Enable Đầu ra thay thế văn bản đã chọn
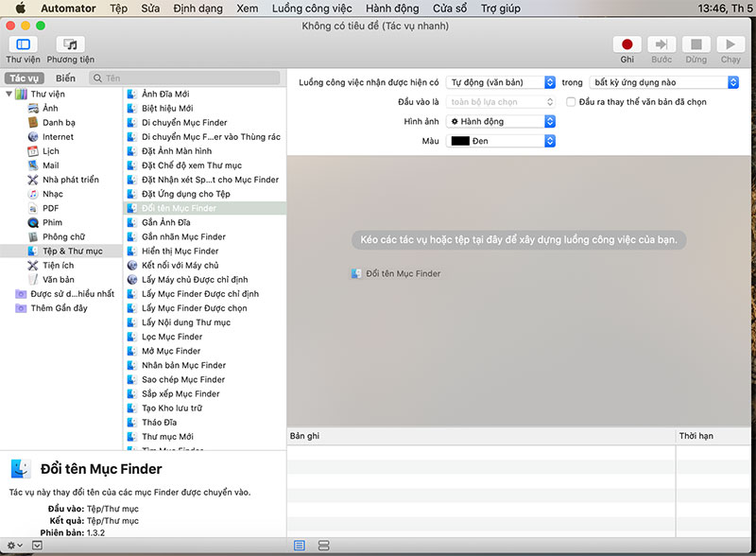This screenshot has width=756, height=556. 571,102
